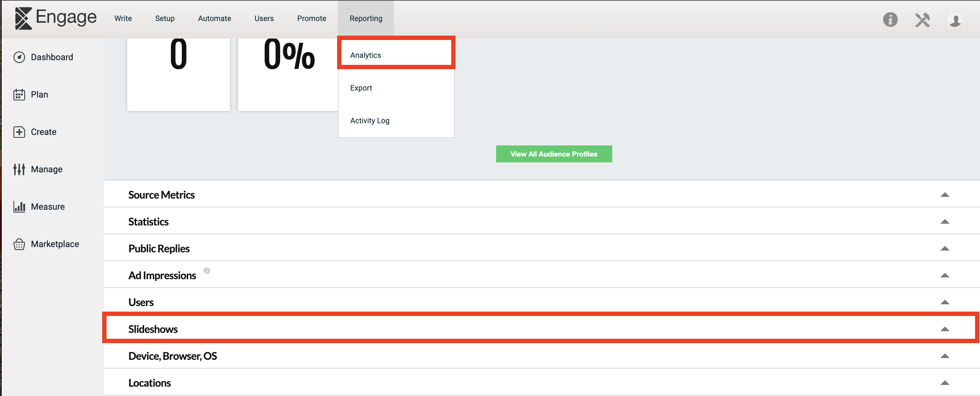The image size is (980, 396).
Task: Click the card showing 0
Action: pyautogui.click(x=178, y=74)
